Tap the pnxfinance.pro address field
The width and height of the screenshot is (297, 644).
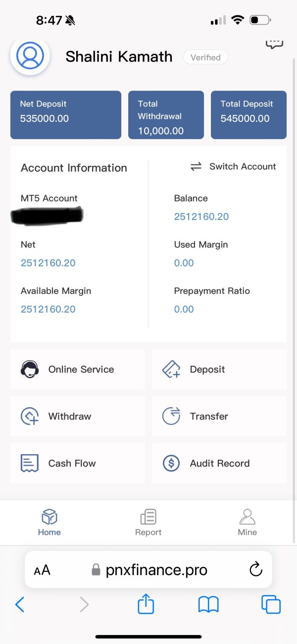[148, 570]
